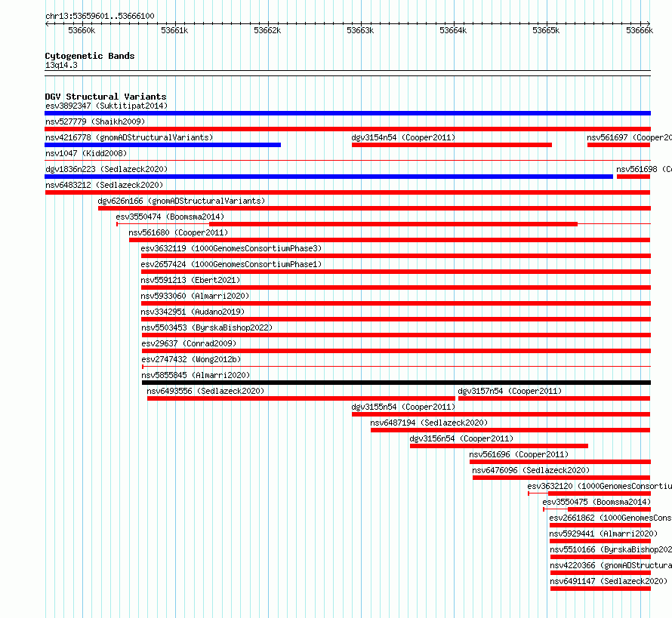Click the 53665k ruler tick label

(546, 30)
